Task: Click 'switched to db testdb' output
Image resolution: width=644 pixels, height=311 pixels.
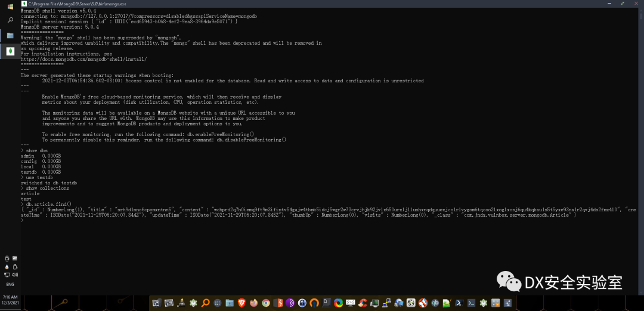Action: (x=49, y=183)
